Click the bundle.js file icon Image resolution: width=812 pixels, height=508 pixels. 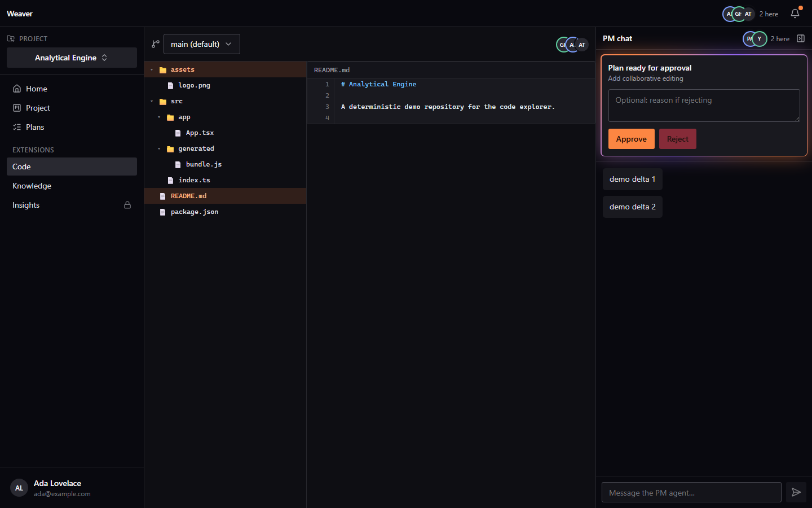tap(178, 165)
